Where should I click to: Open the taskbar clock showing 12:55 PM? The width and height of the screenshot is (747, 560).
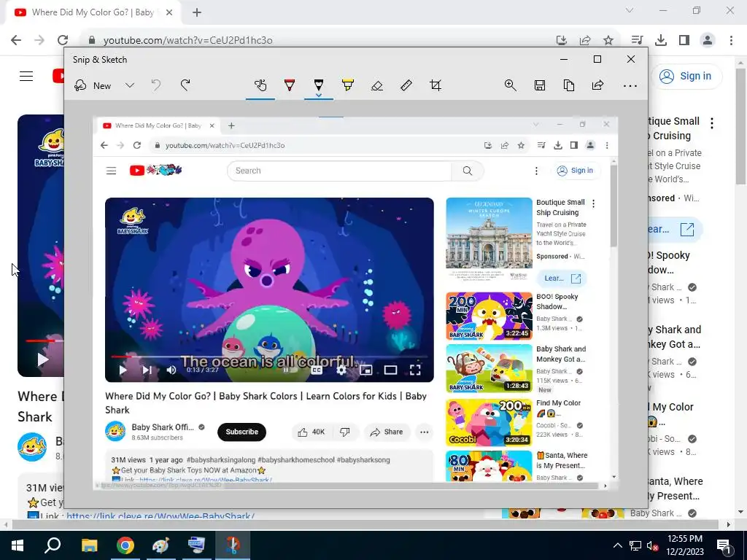pyautogui.click(x=685, y=545)
